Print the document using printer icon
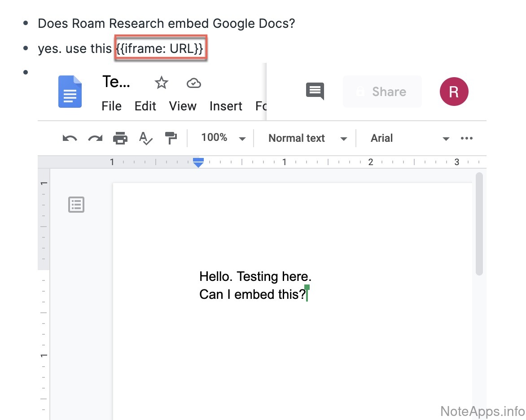 tap(120, 138)
